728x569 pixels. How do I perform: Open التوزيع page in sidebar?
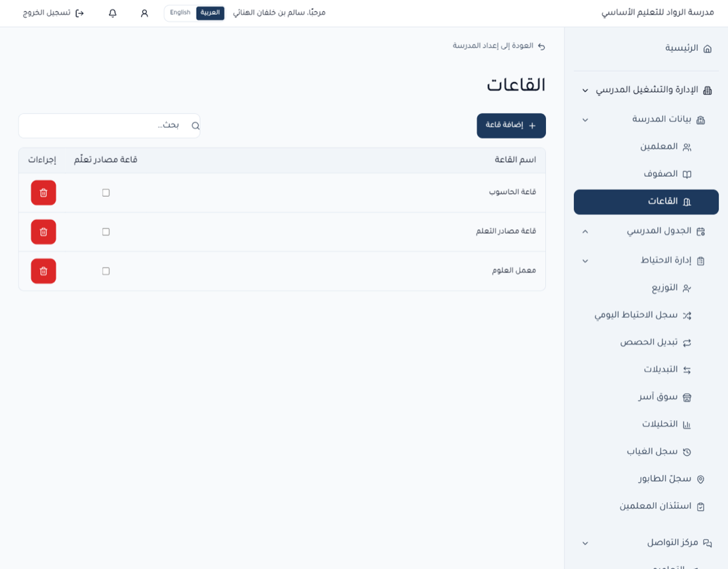click(647, 288)
